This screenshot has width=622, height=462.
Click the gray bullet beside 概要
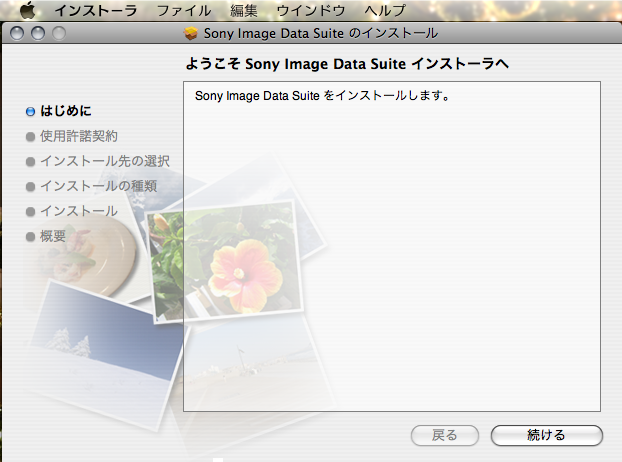coord(31,237)
